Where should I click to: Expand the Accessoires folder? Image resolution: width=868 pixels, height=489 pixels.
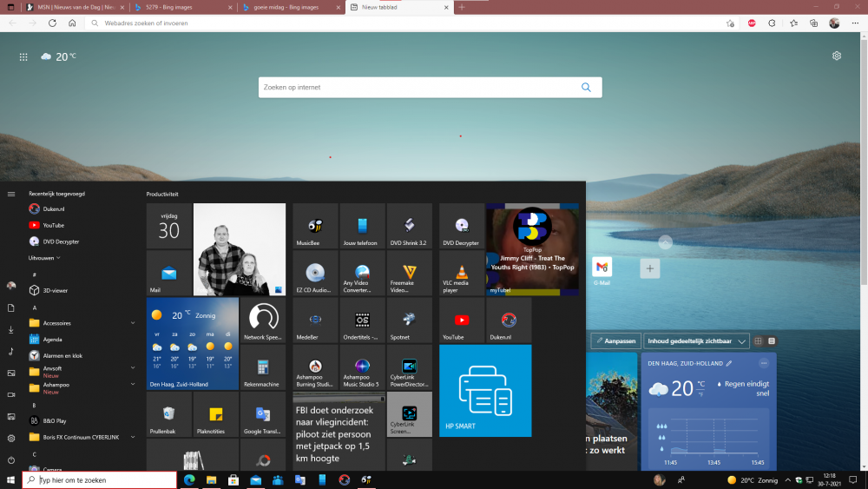pyautogui.click(x=133, y=322)
